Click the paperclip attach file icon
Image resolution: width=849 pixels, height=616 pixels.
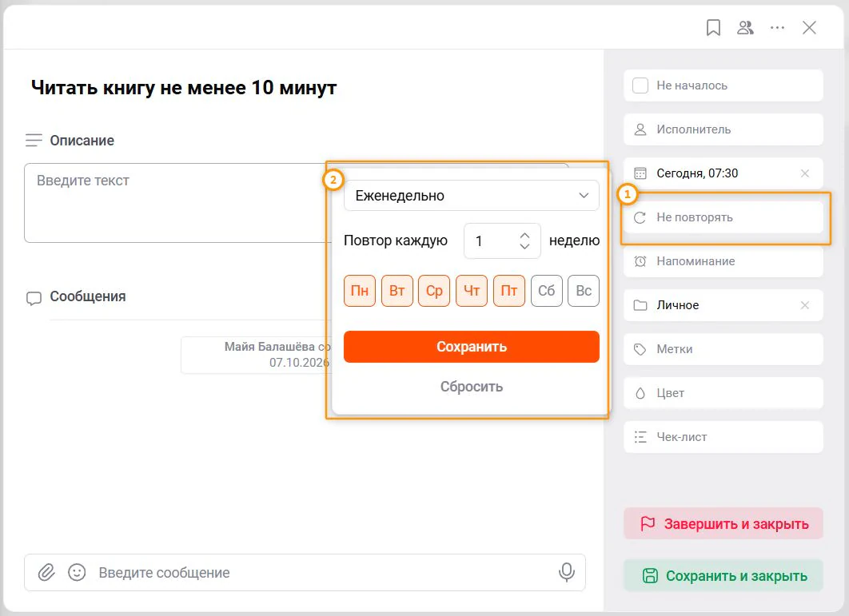click(46, 572)
